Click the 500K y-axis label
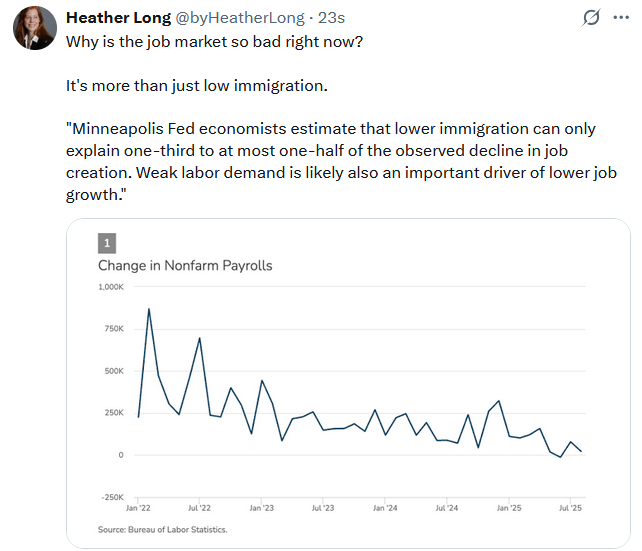Viewport: 642px width, 551px height. [112, 371]
